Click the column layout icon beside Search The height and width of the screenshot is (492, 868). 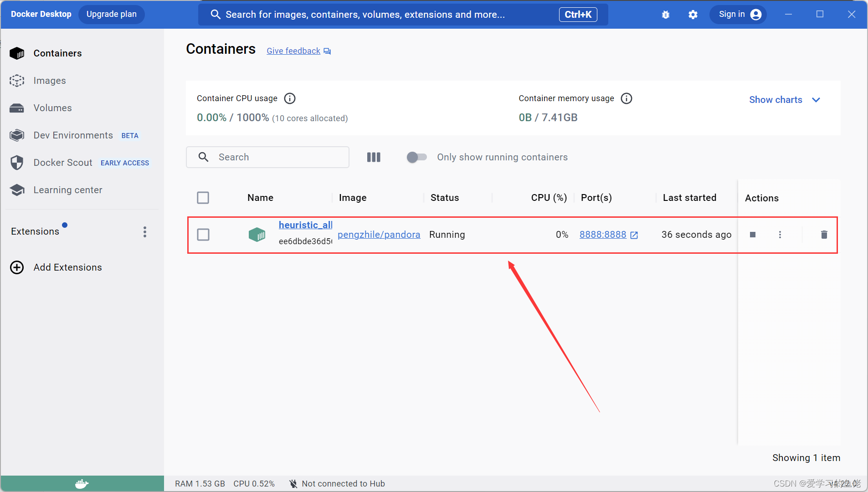374,157
